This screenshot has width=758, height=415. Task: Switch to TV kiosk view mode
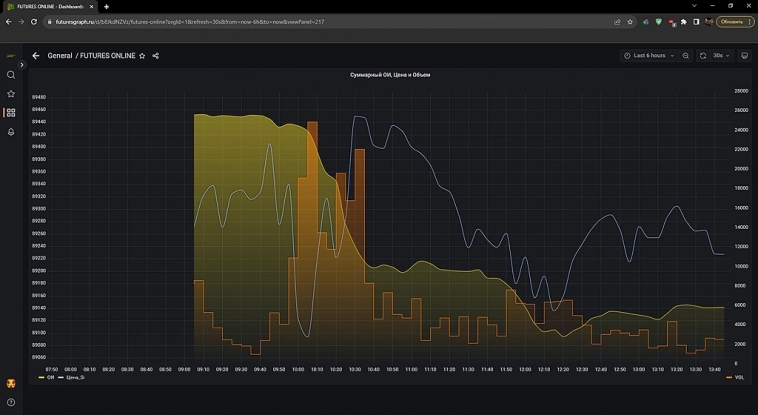tap(744, 56)
